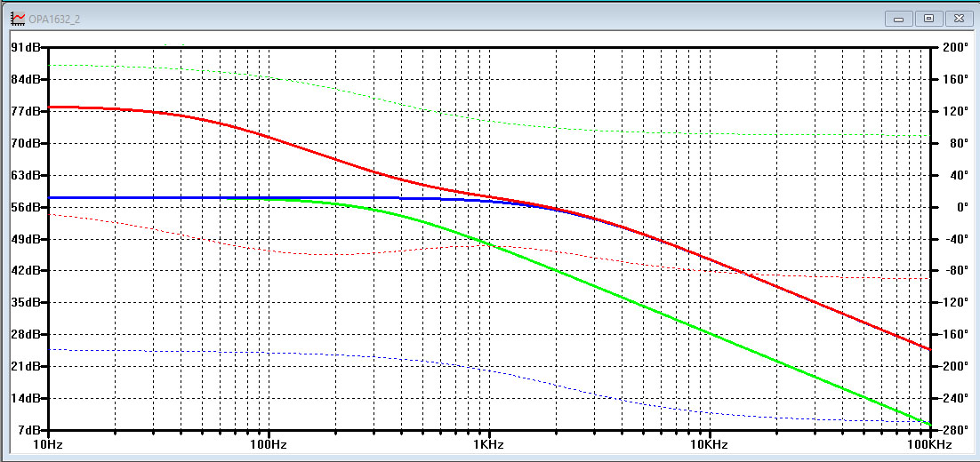Click the -80° phase axis label
Image resolution: width=980 pixels, height=462 pixels.
(954, 270)
